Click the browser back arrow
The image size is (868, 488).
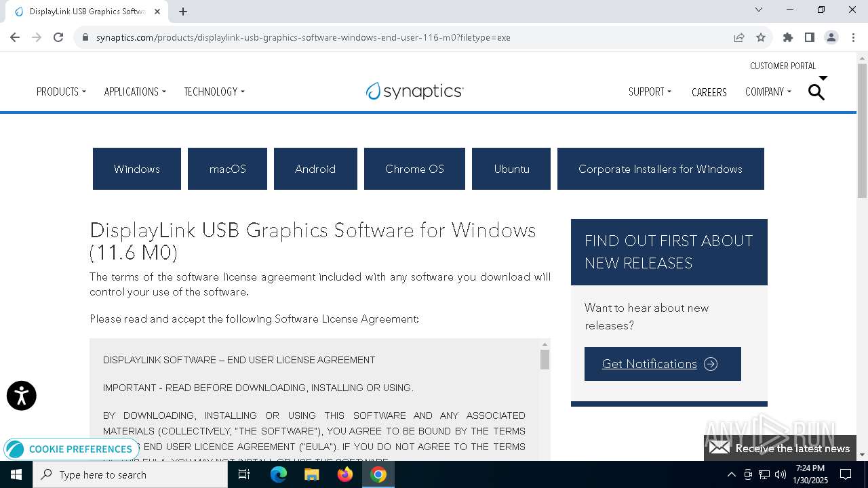[x=15, y=37]
